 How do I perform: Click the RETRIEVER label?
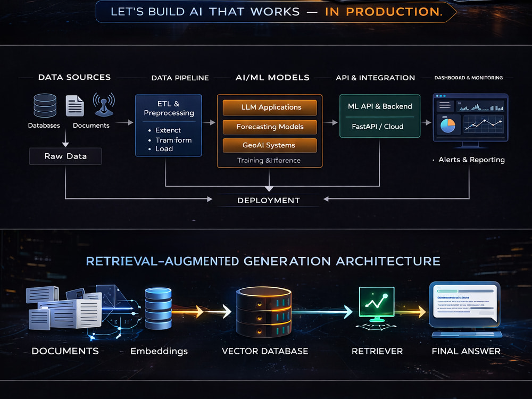[x=377, y=351]
